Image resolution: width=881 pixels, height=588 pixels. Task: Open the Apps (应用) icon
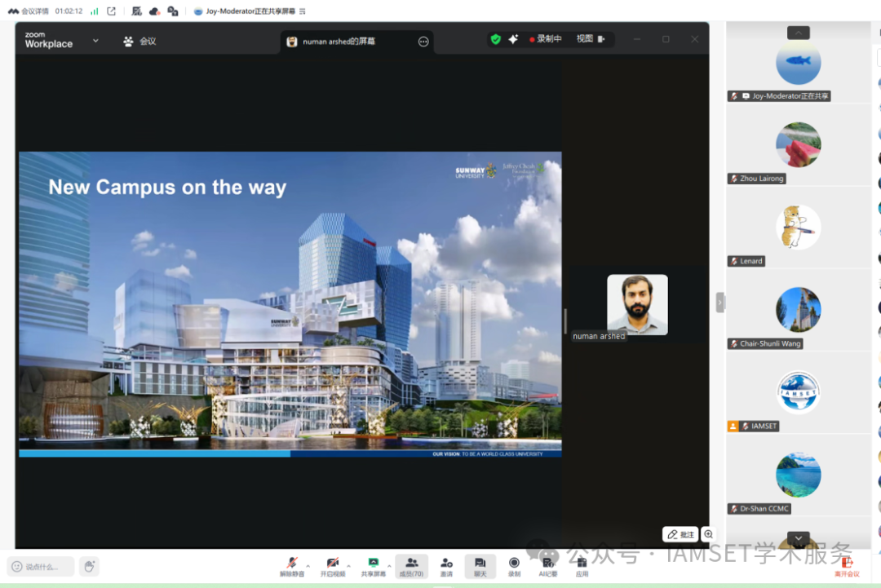click(582, 565)
